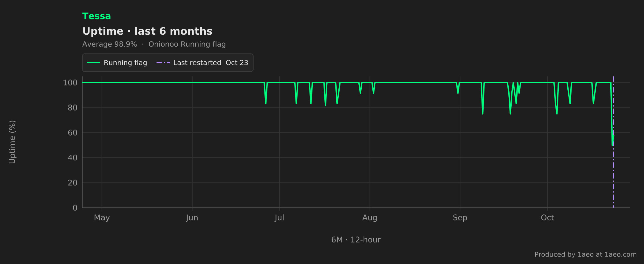Click the "Uptime · last 6 months" heading
The width and height of the screenshot is (644, 264).
tap(147, 31)
